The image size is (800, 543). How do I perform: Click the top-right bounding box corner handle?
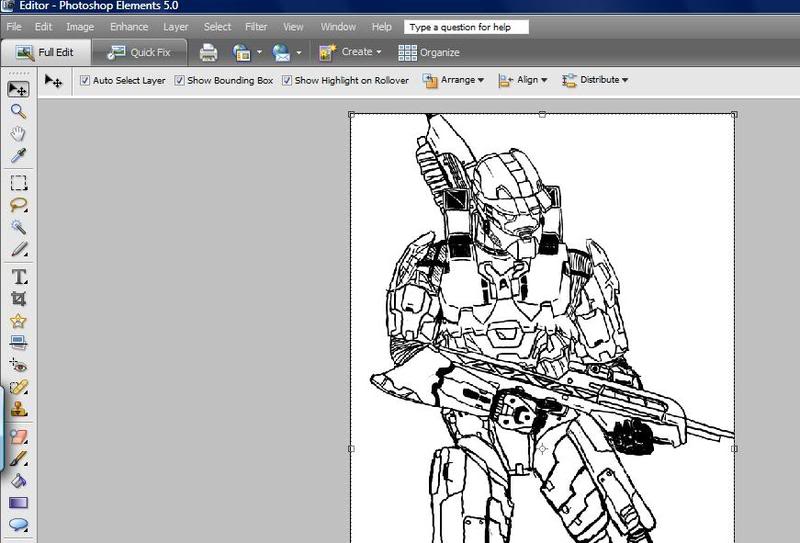(734, 114)
